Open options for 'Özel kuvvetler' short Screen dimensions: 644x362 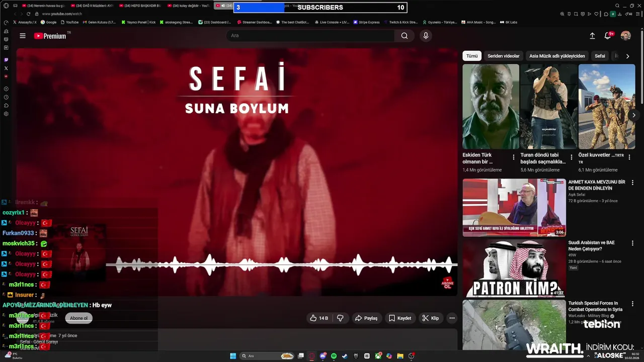pyautogui.click(x=629, y=157)
